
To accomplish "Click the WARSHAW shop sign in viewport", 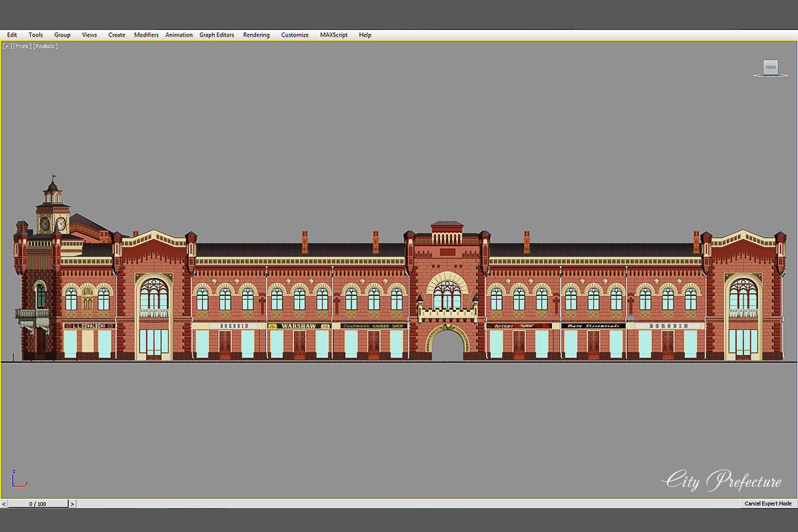I will [x=299, y=327].
